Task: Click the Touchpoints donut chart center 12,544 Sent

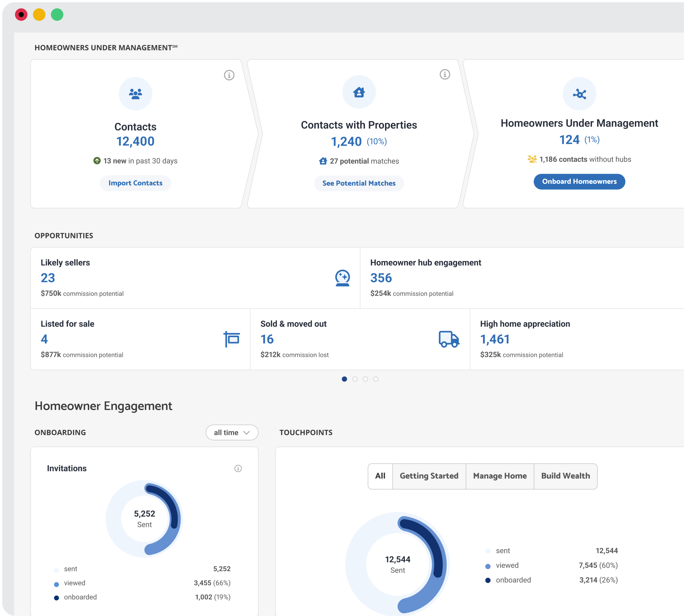Action: click(x=398, y=565)
